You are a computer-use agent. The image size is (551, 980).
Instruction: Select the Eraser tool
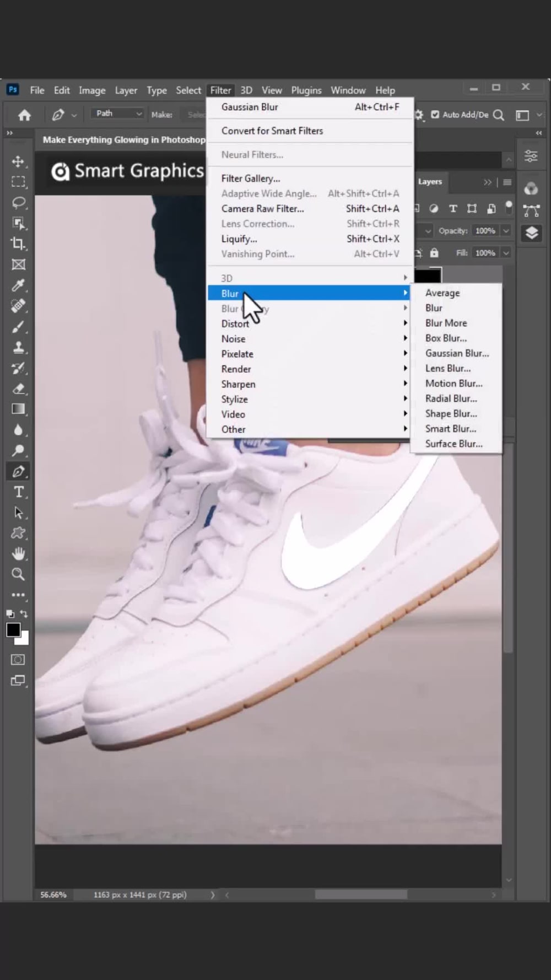click(x=18, y=389)
